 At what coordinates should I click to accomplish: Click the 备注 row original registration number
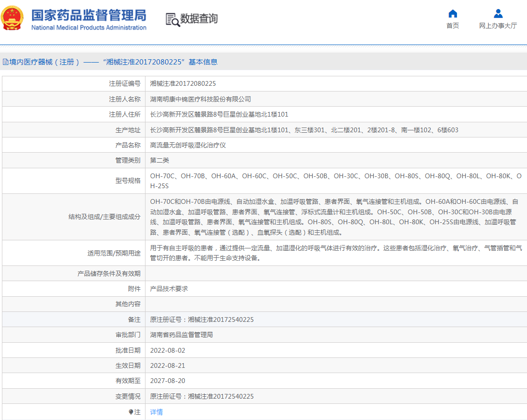pyautogui.click(x=204, y=319)
